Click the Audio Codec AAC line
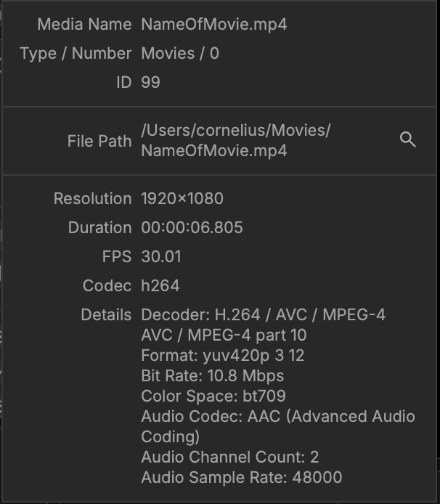The width and height of the screenshot is (440, 504). pyautogui.click(x=278, y=426)
